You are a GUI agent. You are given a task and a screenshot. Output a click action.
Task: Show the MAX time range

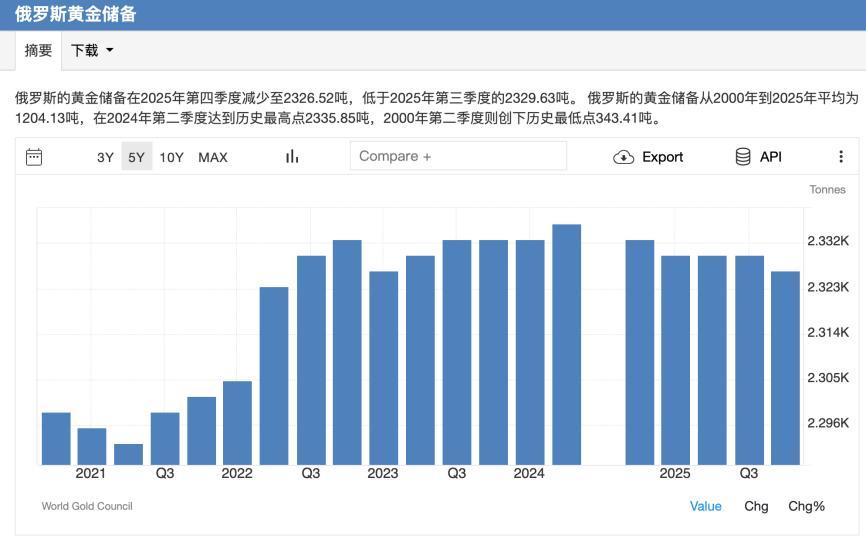(x=213, y=157)
